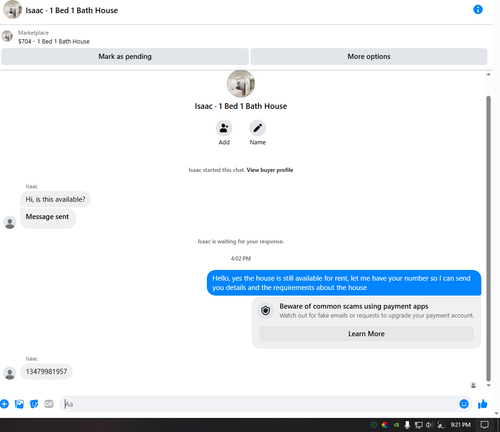The image size is (500, 432).
Task: Open the Marketplace listing thumbnail
Action: [7, 36]
